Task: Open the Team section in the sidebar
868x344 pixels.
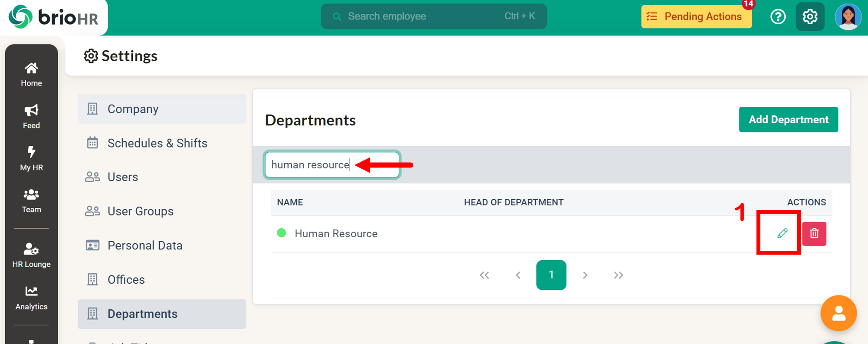Action: click(x=31, y=200)
